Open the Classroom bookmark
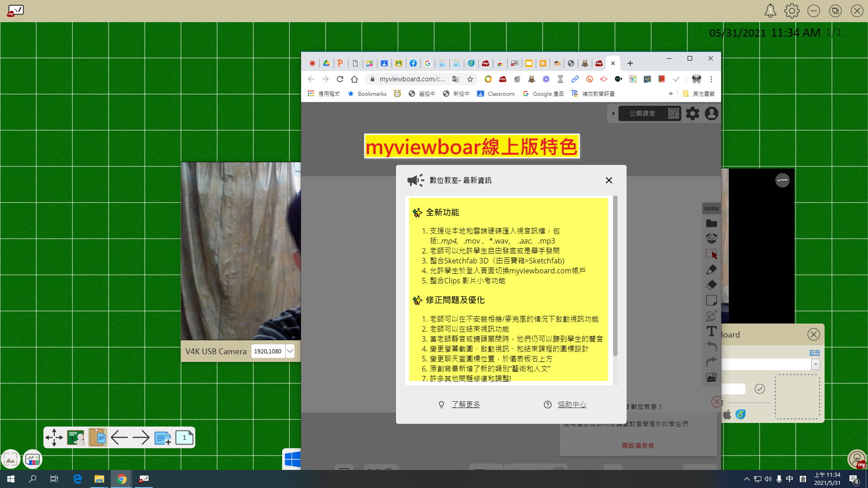868x488 pixels. [496, 94]
